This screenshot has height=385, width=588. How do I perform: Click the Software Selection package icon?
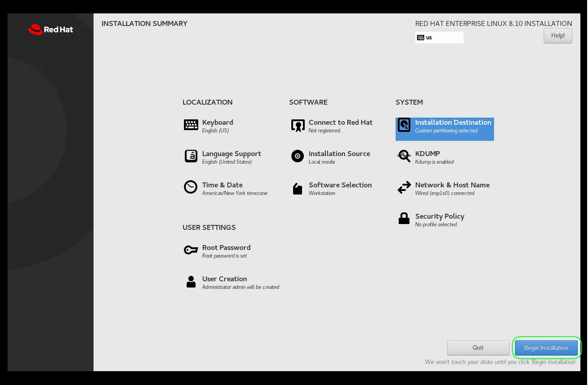click(298, 189)
